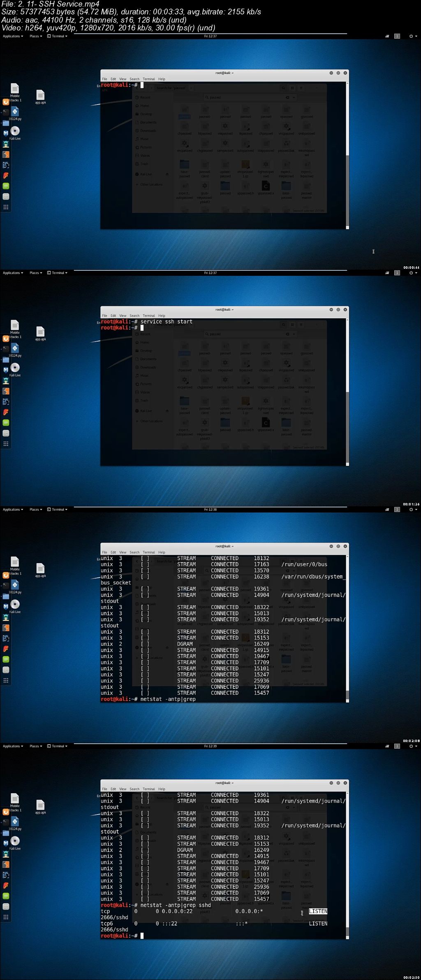
Task: Select the Kali Live disc icon in frame 00:00:44
Action: [x=15, y=133]
